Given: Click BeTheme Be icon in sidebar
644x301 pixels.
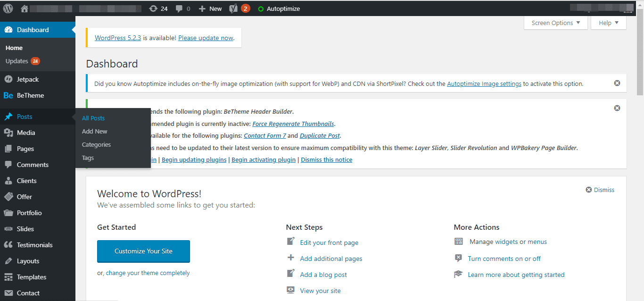Looking at the screenshot, I should coord(8,95).
